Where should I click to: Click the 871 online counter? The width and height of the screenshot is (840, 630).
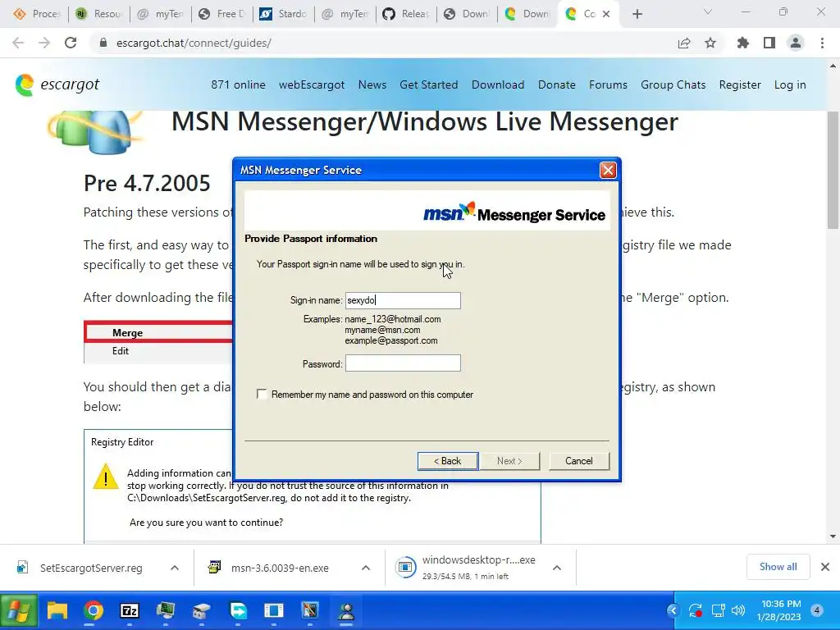(x=238, y=84)
